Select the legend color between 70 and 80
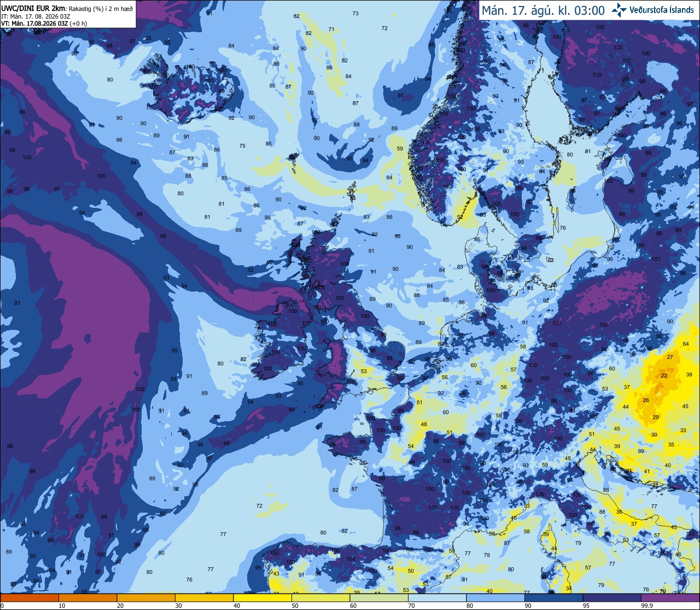700x610 pixels. coord(437,597)
